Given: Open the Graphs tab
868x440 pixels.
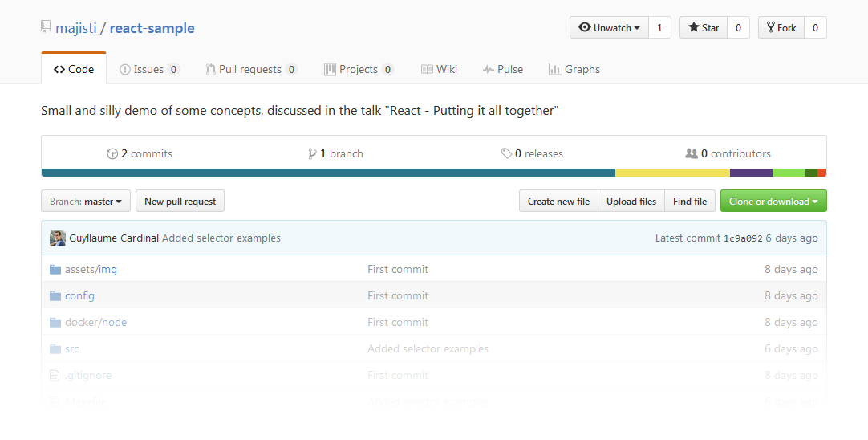Looking at the screenshot, I should click(574, 69).
